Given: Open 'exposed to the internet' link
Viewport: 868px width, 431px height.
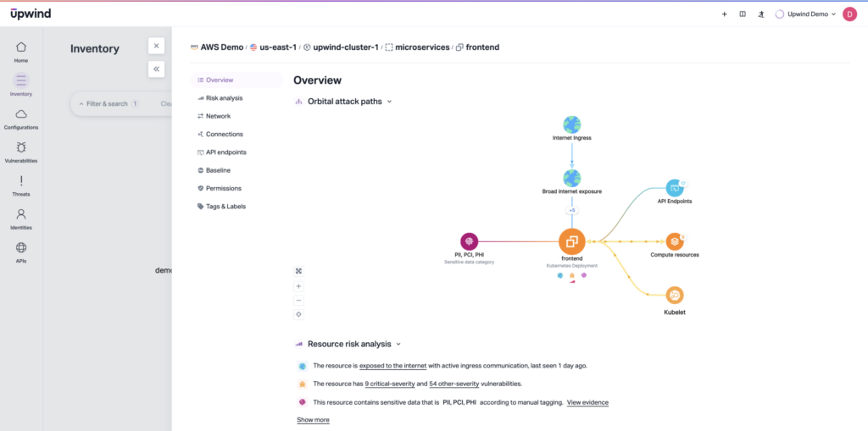Looking at the screenshot, I should coord(393,366).
